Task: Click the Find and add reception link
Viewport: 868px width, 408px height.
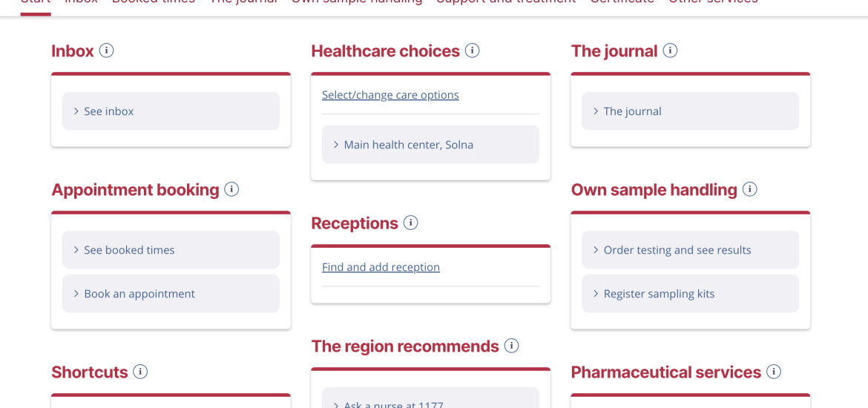Action: click(381, 267)
